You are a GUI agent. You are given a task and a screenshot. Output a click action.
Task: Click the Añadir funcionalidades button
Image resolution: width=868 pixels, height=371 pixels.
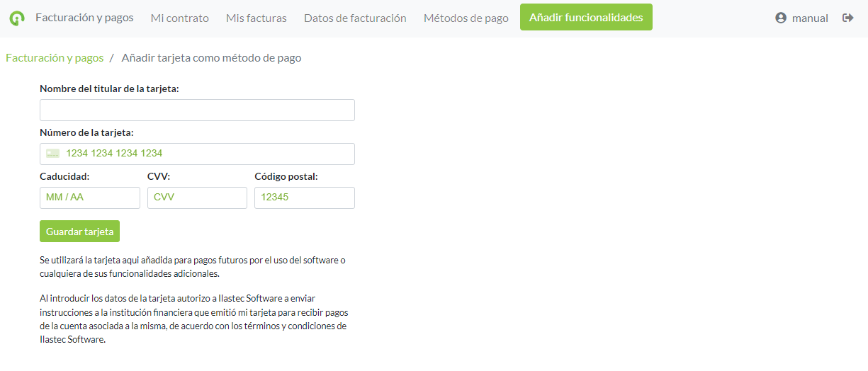(586, 17)
